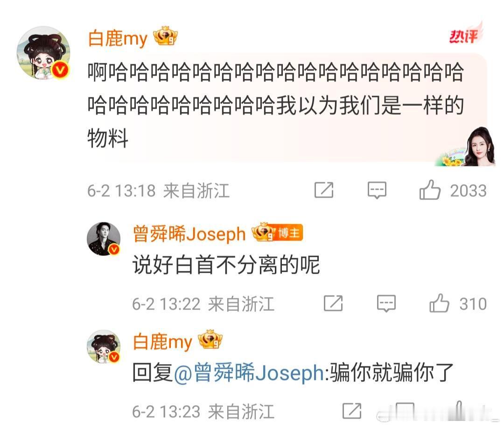504x427 pixels.
Task: Like the top comment with 2033 likes
Action: tap(430, 190)
